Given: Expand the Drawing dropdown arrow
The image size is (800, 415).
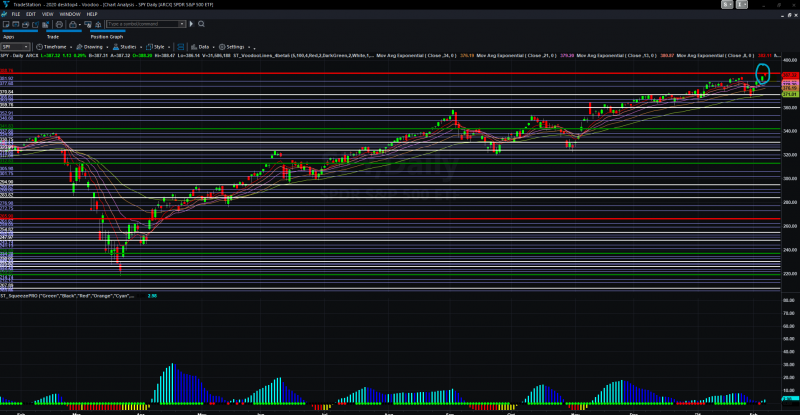Looking at the screenshot, I should 107,47.
